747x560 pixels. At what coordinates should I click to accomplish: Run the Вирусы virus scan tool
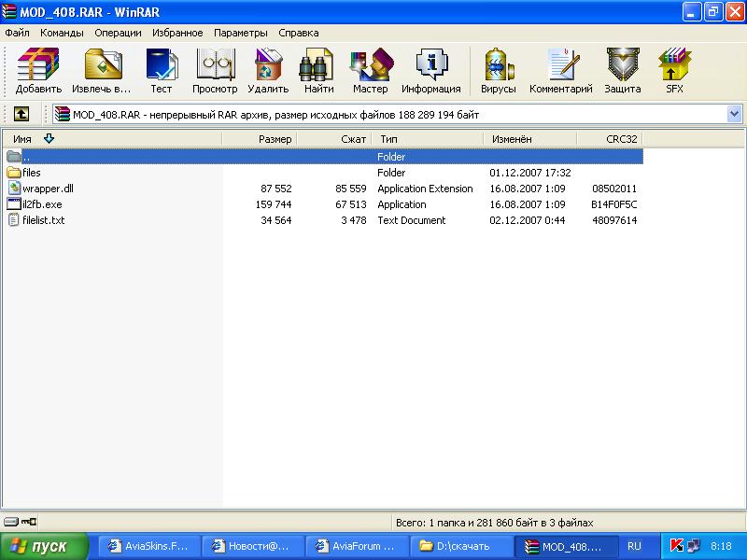click(499, 71)
